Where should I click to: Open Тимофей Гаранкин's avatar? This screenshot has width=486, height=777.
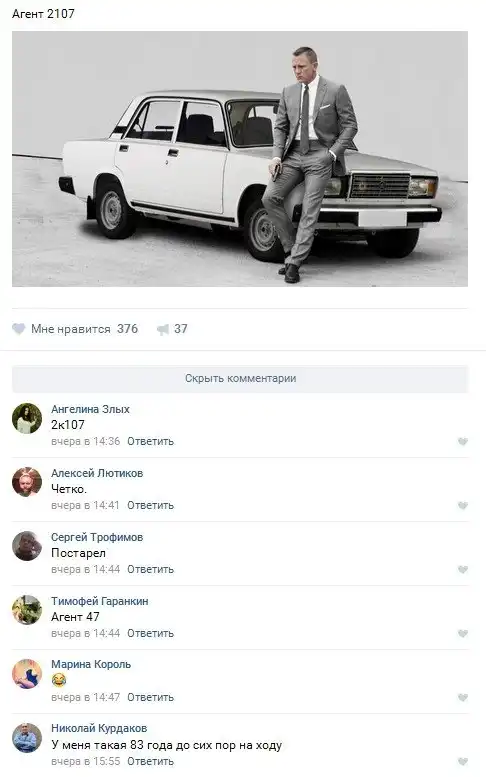tap(27, 610)
